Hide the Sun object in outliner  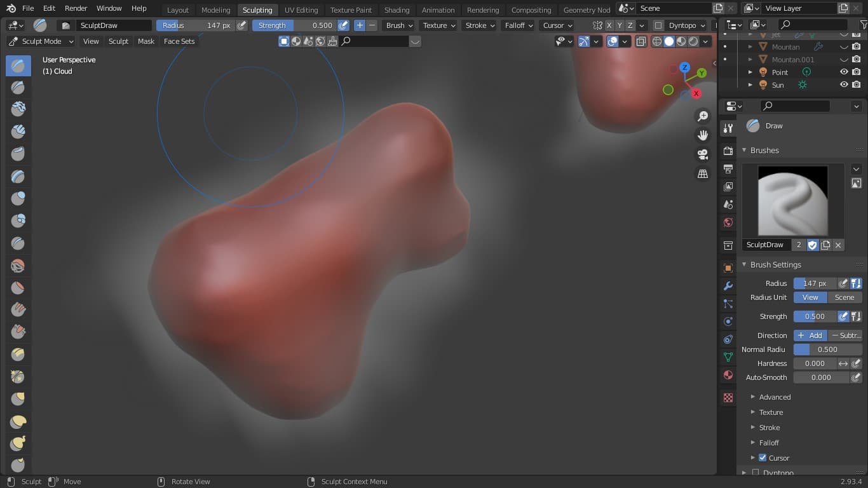(x=844, y=85)
